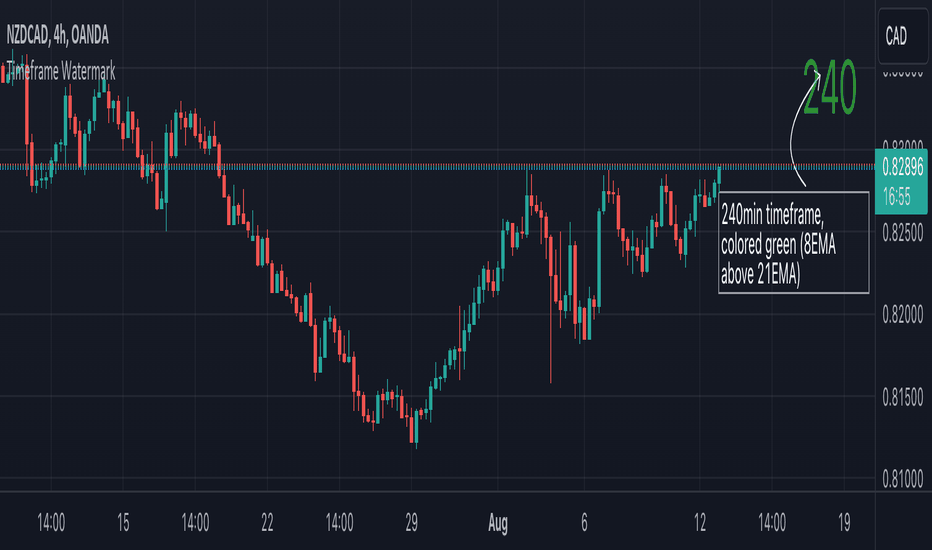Click the 0.81000 price axis label
Image resolution: width=932 pixels, height=550 pixels.
point(902,479)
